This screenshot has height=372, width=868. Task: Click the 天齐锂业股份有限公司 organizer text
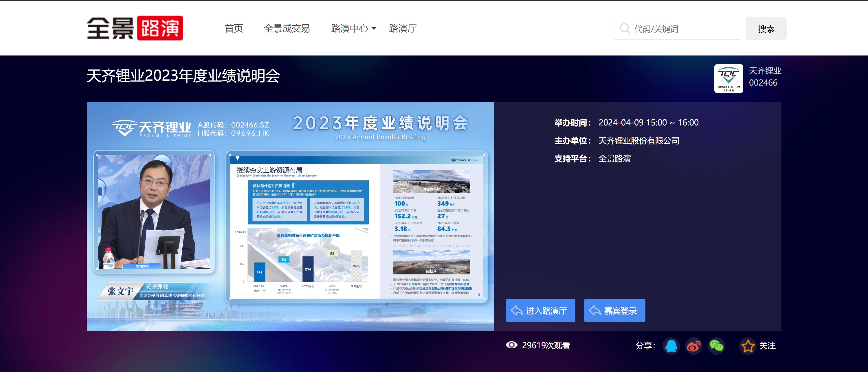coord(638,141)
